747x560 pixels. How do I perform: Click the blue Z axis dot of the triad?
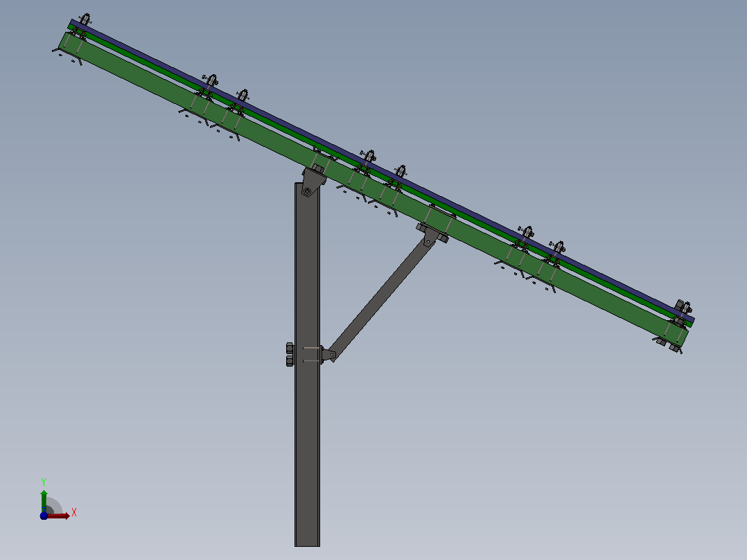(x=44, y=516)
